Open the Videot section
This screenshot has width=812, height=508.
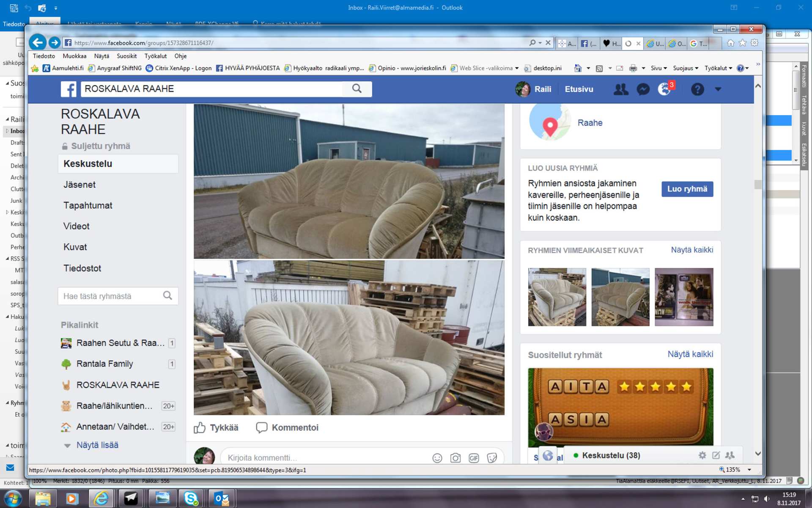click(77, 226)
